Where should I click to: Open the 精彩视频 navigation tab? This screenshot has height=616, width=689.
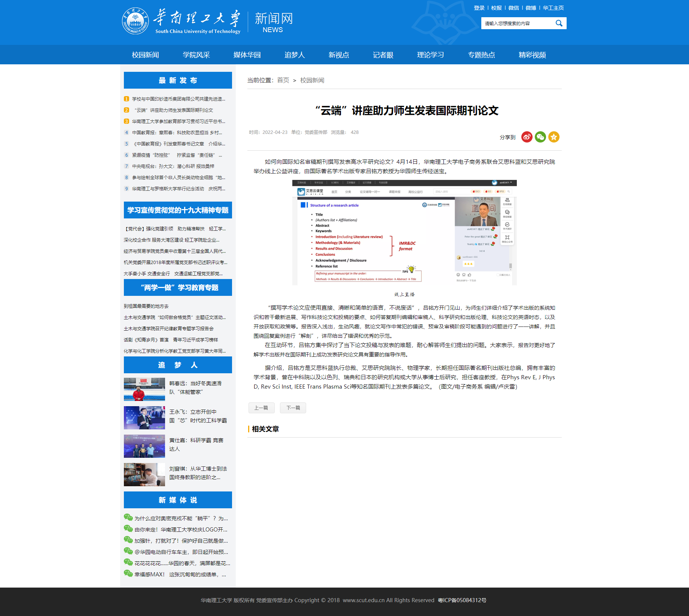[x=532, y=55]
